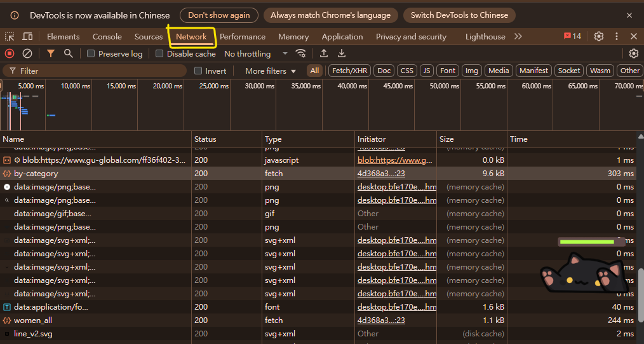Select the by-category request row

318,174
